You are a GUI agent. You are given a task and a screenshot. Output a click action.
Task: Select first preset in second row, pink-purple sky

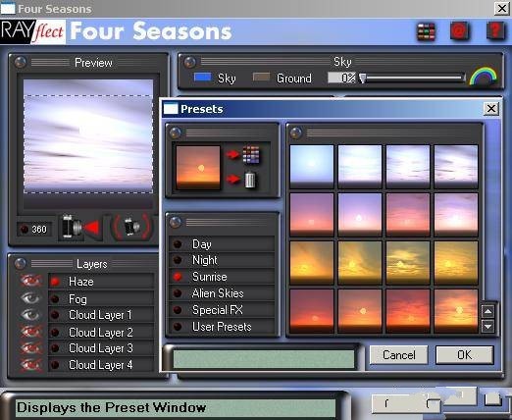pyautogui.click(x=312, y=215)
